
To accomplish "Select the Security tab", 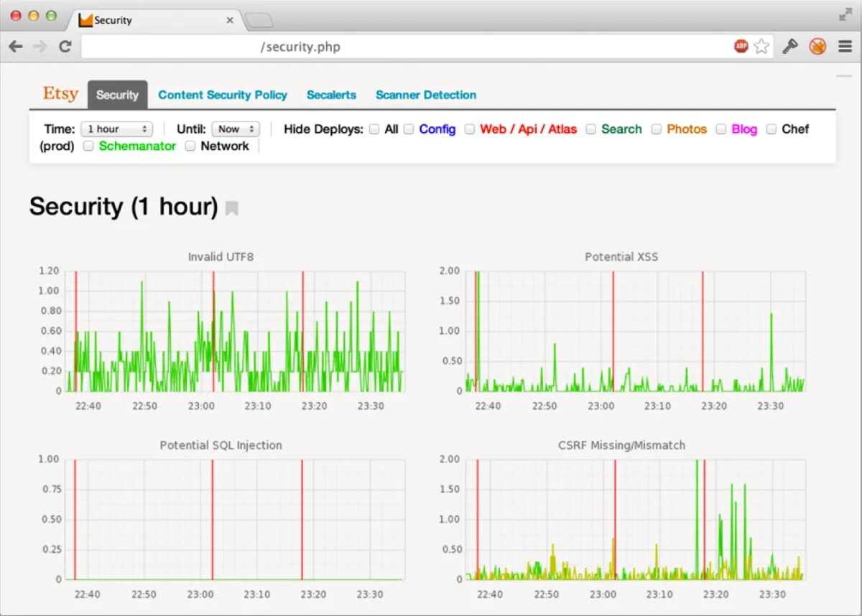I will (x=117, y=95).
